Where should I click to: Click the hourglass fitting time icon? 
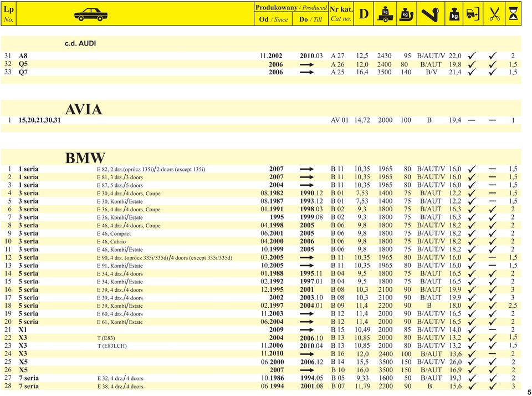tap(513, 14)
